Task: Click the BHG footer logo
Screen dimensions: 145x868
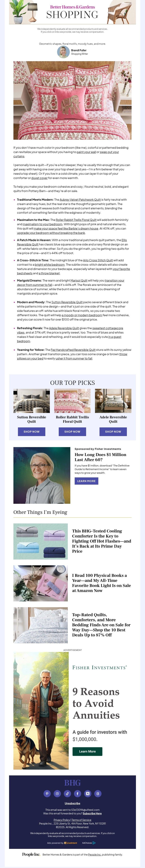Action: point(72,782)
